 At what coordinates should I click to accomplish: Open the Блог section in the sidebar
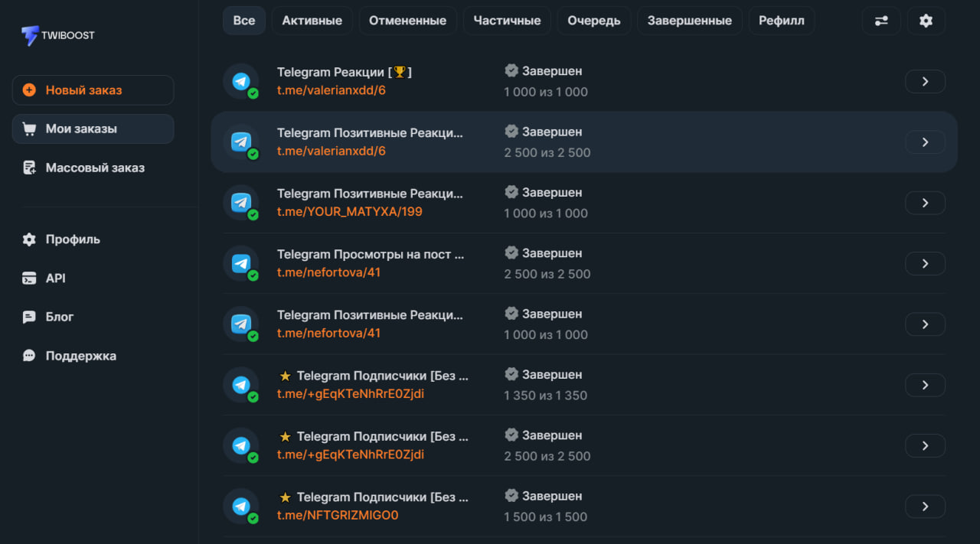pyautogui.click(x=59, y=317)
